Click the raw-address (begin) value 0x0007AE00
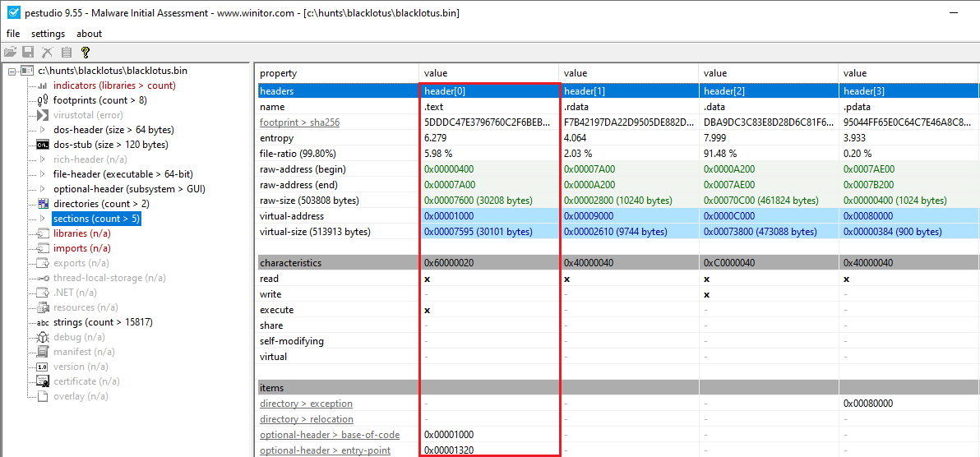Viewport: 980px width, 457px height. [870, 169]
